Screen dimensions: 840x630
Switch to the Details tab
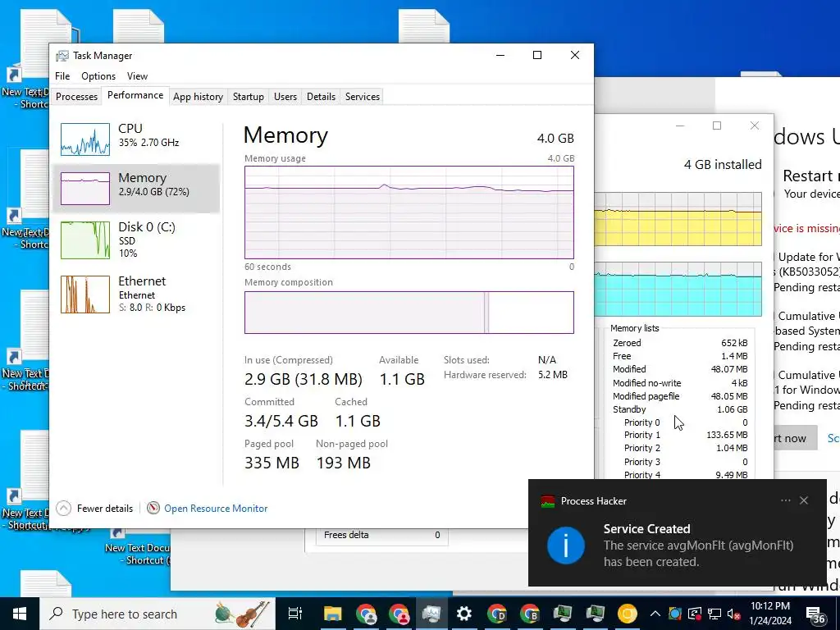pos(321,97)
